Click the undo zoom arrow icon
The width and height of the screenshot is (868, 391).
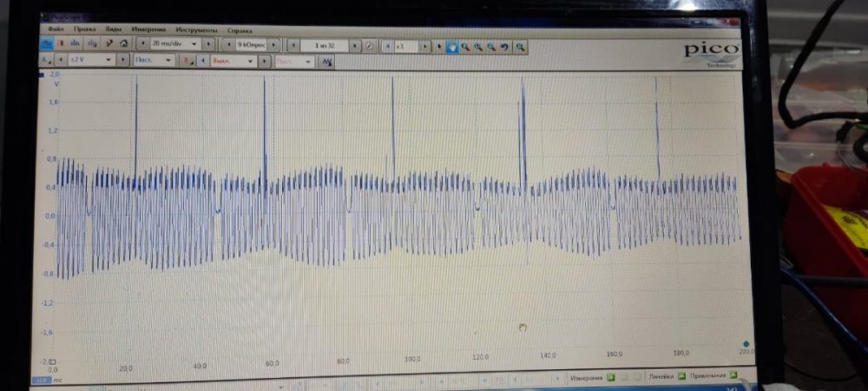(x=504, y=46)
